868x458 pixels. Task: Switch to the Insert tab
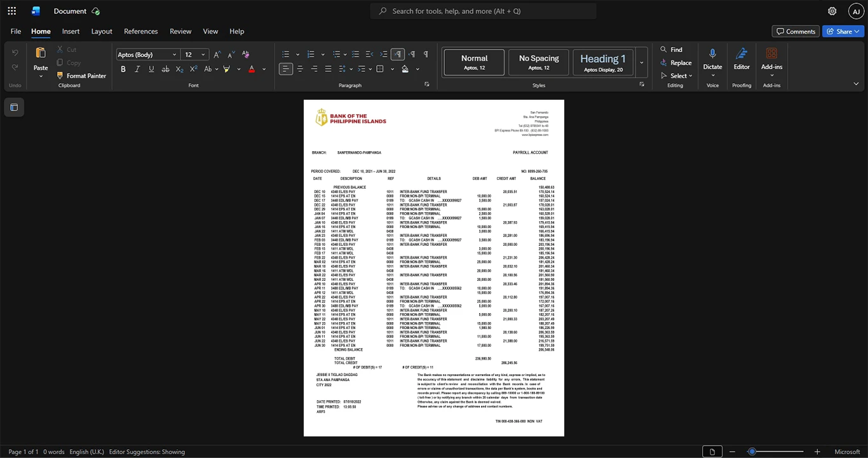click(x=71, y=31)
